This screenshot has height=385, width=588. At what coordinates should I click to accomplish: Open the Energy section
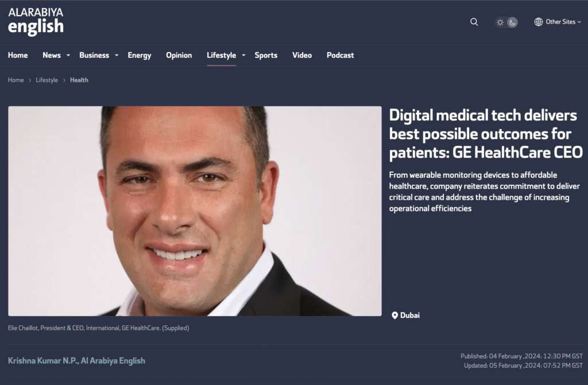[x=140, y=56]
